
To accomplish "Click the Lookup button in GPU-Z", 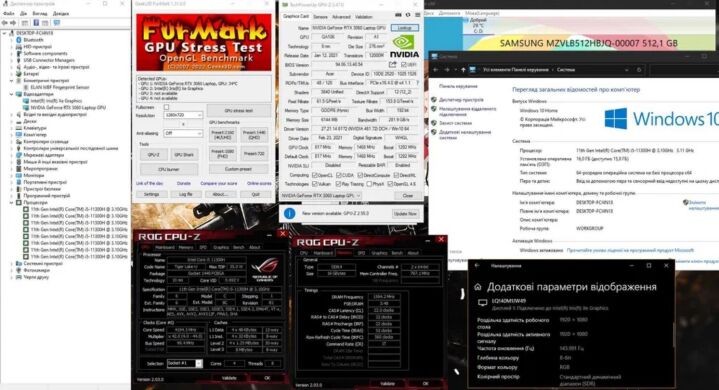I will coord(404,28).
